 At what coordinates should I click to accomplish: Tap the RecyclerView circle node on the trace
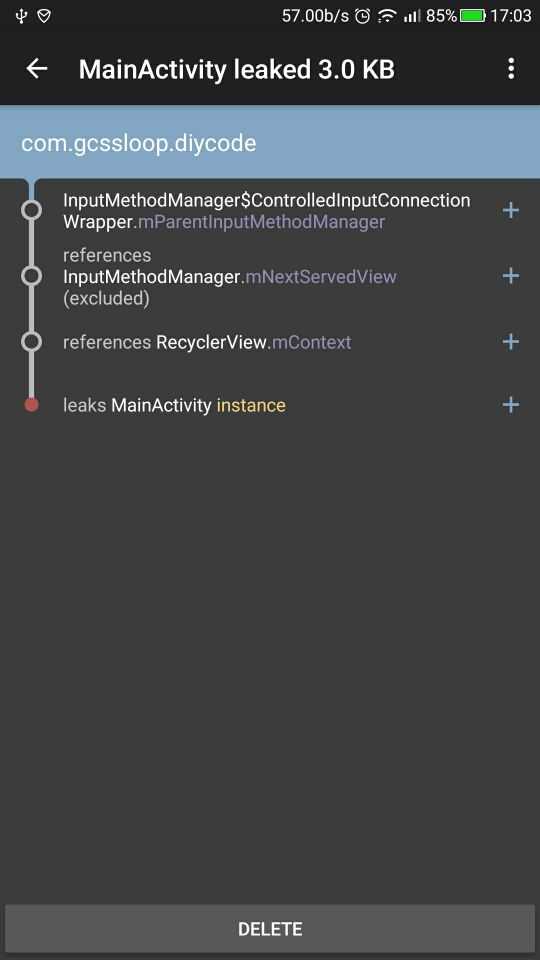[x=31, y=342]
